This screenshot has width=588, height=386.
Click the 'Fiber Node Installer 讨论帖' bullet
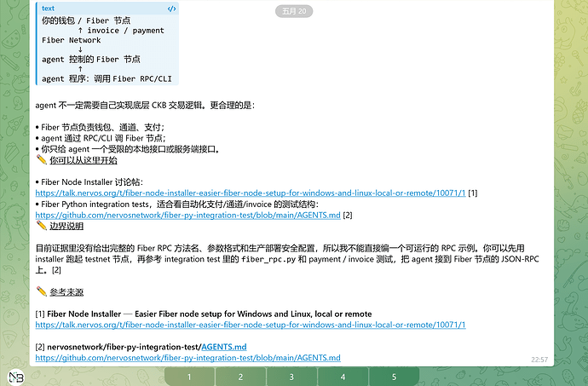[x=89, y=182]
